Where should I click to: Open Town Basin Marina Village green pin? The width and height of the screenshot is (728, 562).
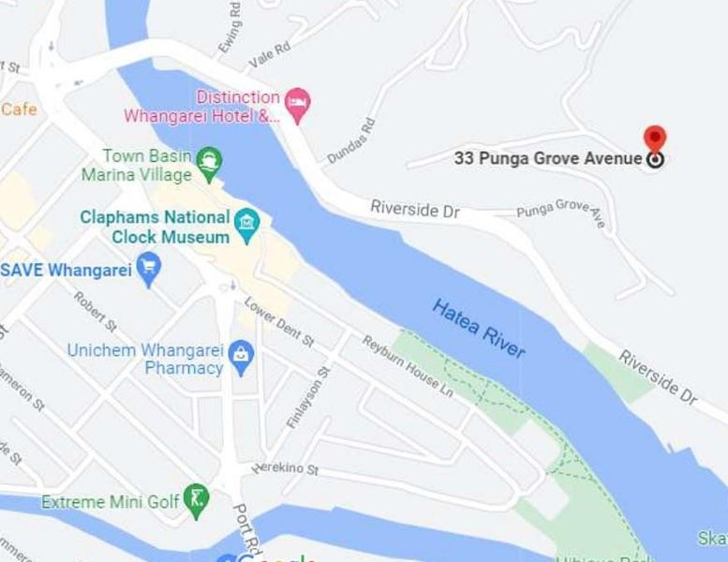209,164
